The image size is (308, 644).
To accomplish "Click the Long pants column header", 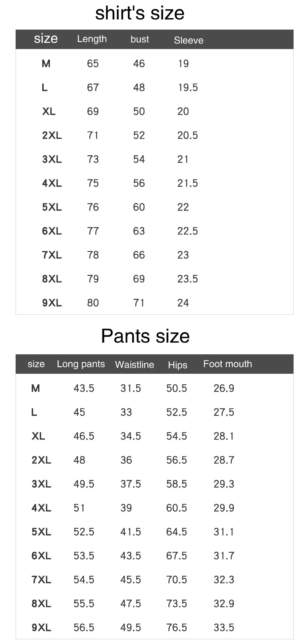I will pos(81,364).
